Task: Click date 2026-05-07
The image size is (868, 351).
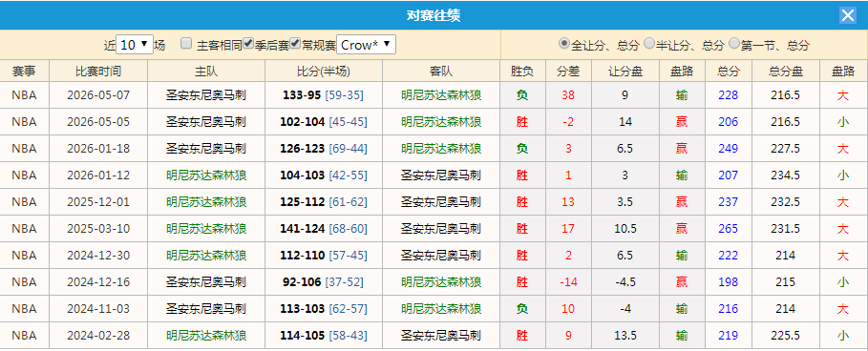Action: 98,95
